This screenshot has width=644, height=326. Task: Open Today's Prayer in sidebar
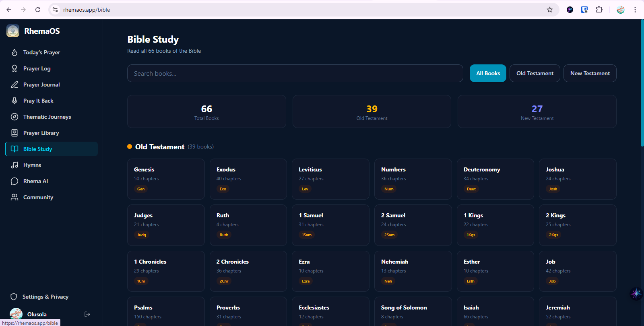pyautogui.click(x=52, y=52)
